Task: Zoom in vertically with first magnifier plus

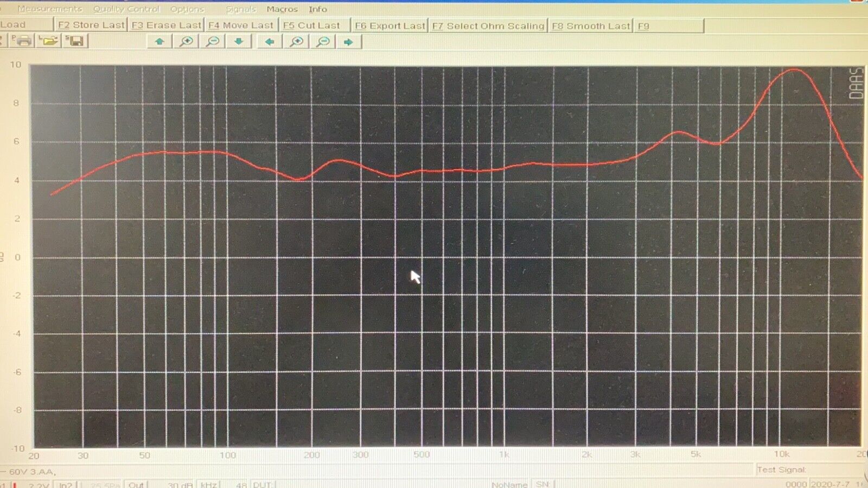Action: coord(186,42)
